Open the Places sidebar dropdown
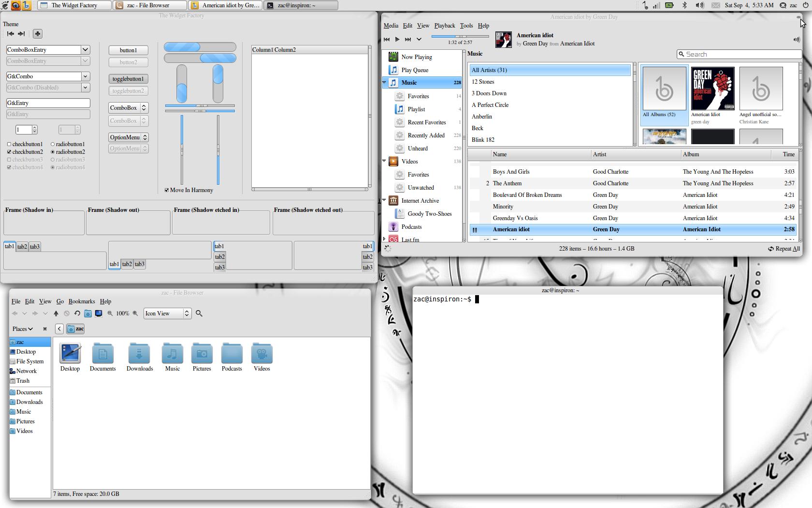The image size is (812, 508). (x=22, y=329)
